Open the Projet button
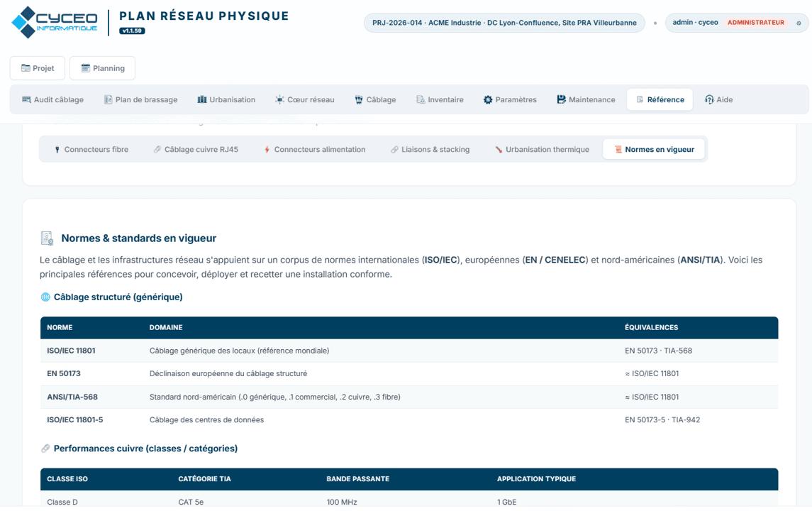The height and width of the screenshot is (511, 812). coord(38,68)
